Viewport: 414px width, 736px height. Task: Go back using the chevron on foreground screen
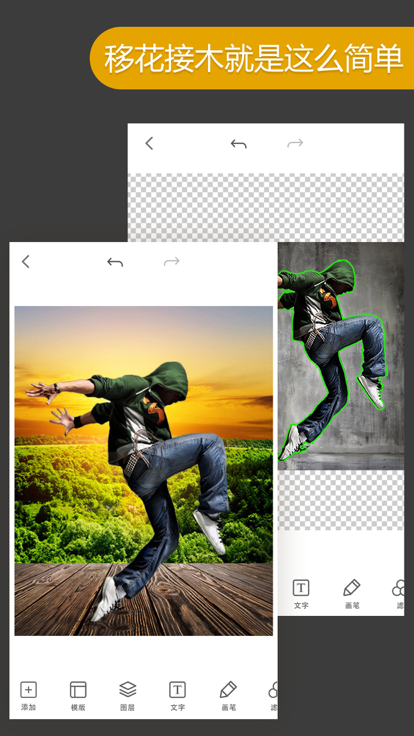(26, 261)
